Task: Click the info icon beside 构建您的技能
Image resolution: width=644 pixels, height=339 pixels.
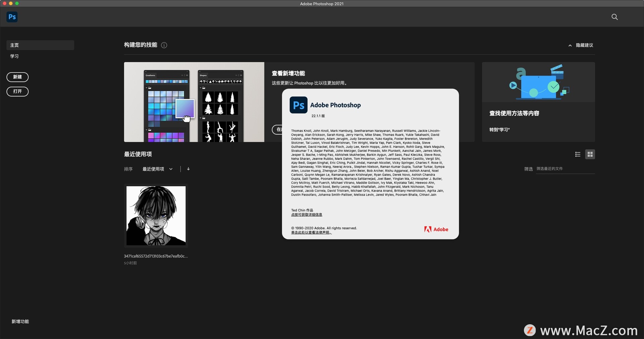Action: (x=164, y=45)
